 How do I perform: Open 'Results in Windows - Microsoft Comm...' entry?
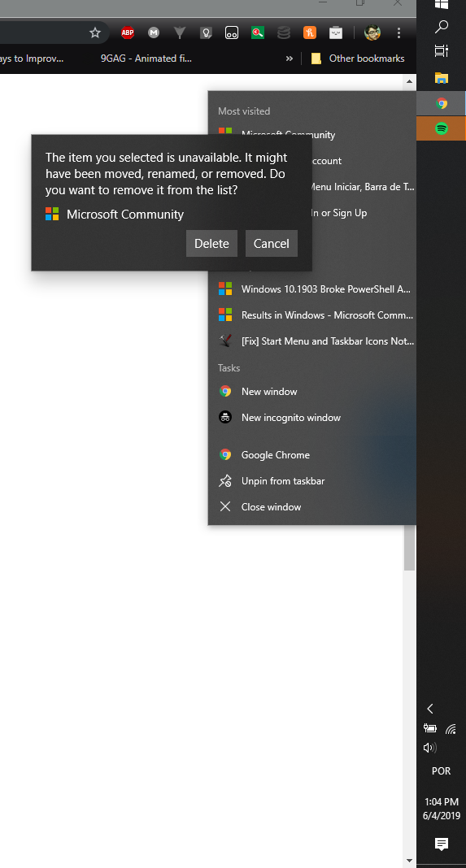coord(312,315)
